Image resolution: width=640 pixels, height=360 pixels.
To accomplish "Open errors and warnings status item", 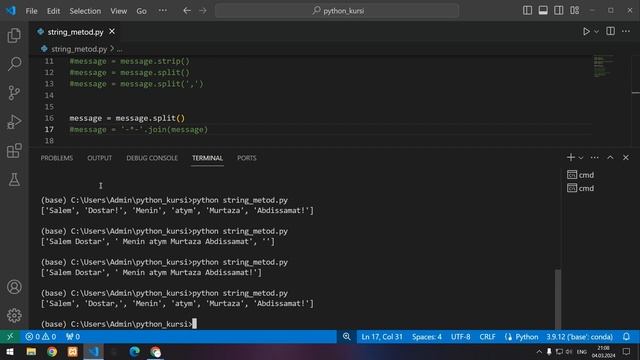I will click(x=40, y=337).
